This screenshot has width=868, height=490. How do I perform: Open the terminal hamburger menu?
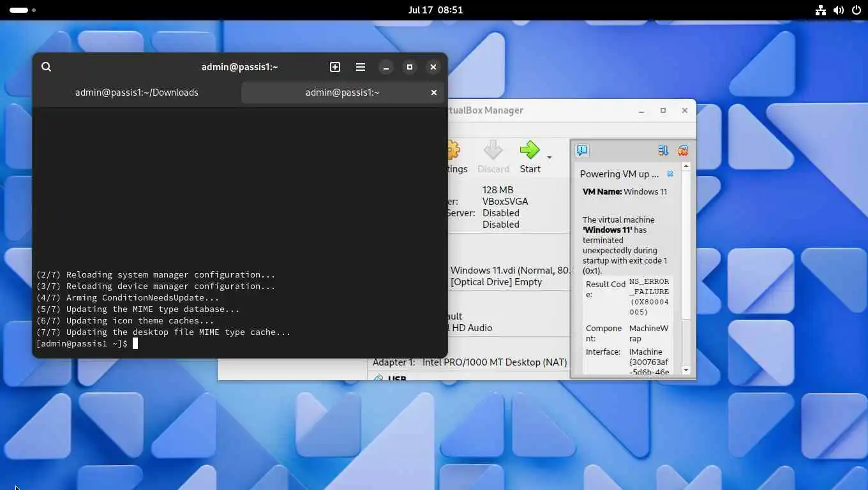[x=361, y=67]
